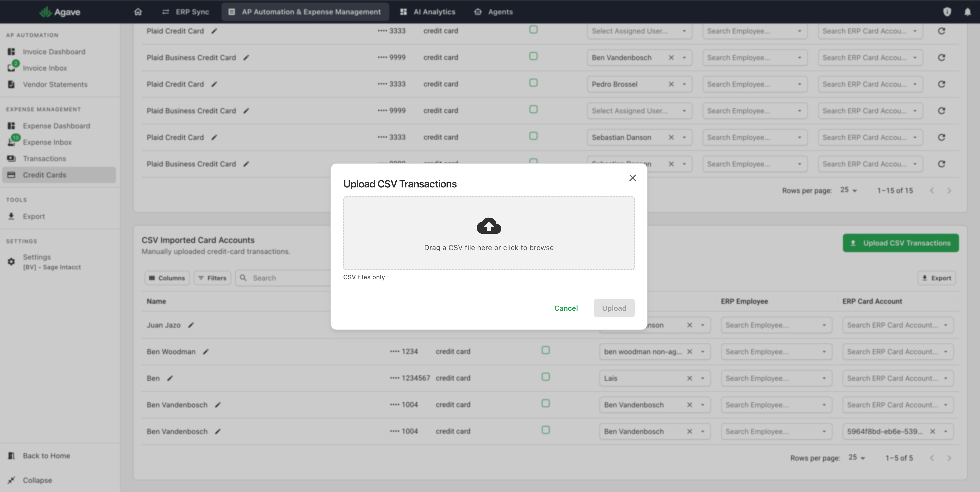Viewport: 980px width, 492px height.
Task: Open the AI Analytics tab
Action: tap(428, 12)
